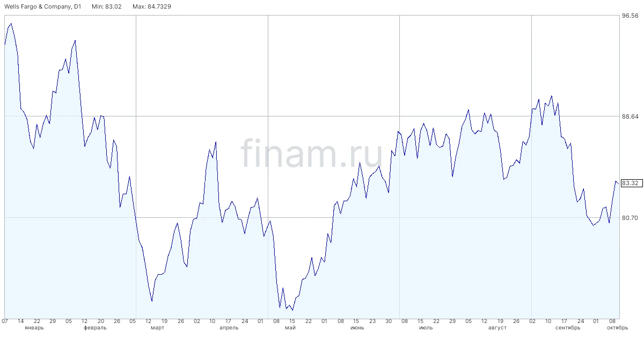Click the 80.70 price axis label
The image size is (644, 338).
point(630,218)
